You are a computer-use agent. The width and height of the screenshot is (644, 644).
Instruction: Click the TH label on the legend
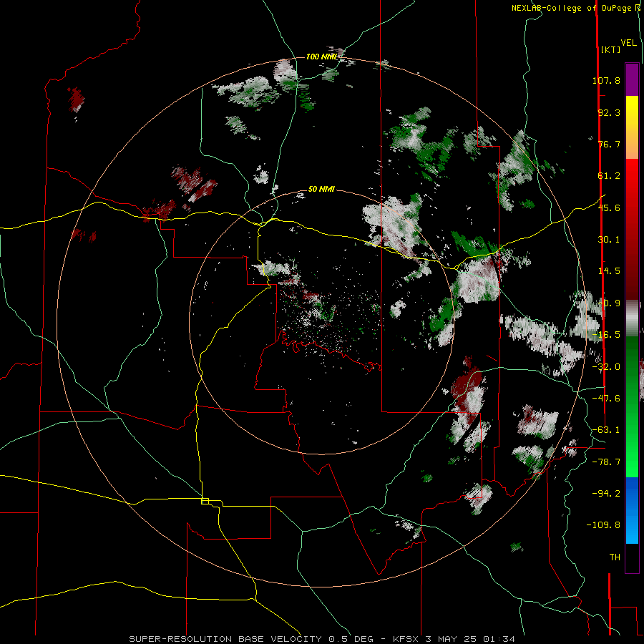615,557
